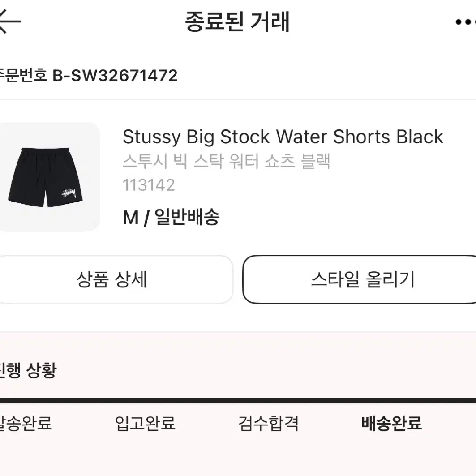
Task: Go back with the left arrow icon
Action: click(10, 21)
